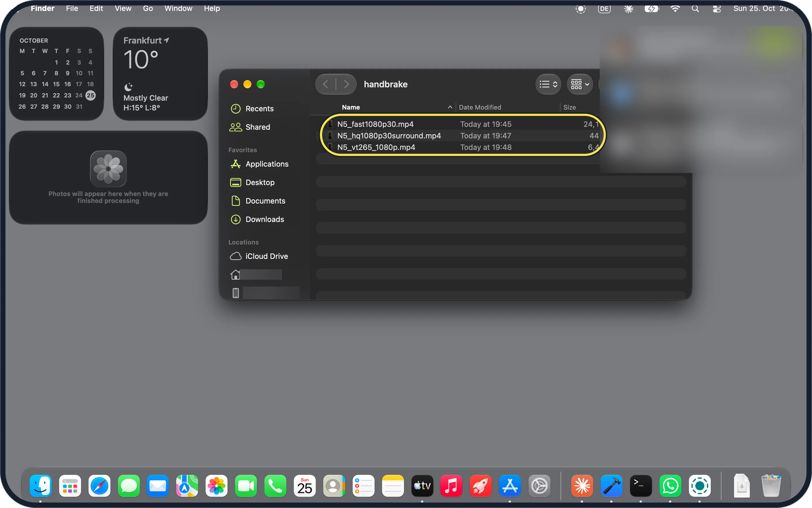Reverse the sort order with the Name column arrow
The height and width of the screenshot is (508, 812).
(450, 107)
